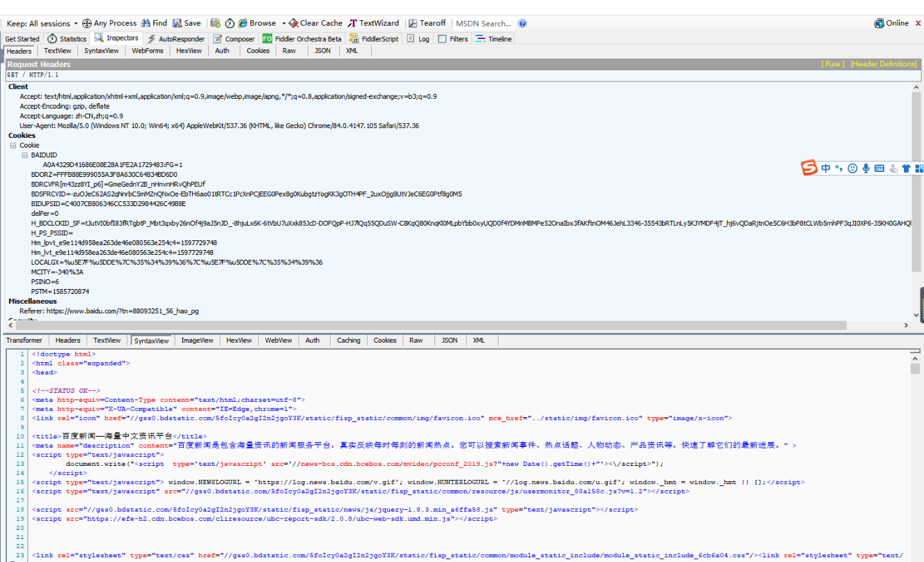Click the camera screenshot toolbar icon
The image size is (924, 562).
click(x=215, y=24)
